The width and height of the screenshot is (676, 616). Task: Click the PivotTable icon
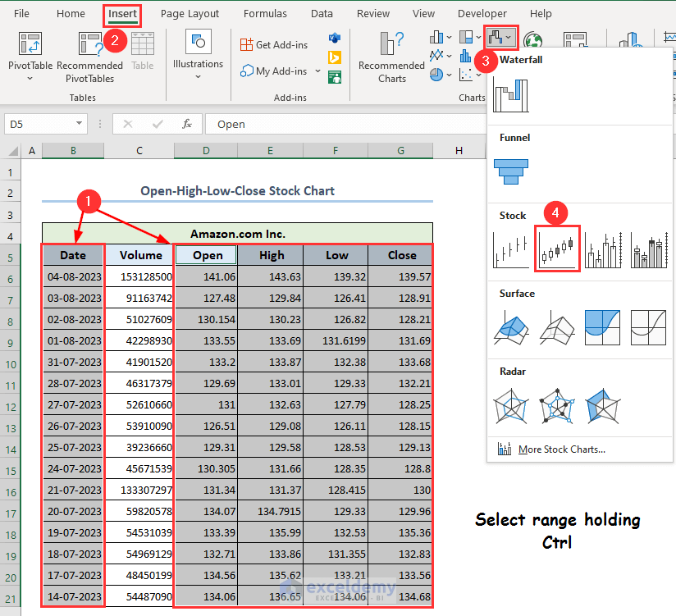[x=30, y=43]
